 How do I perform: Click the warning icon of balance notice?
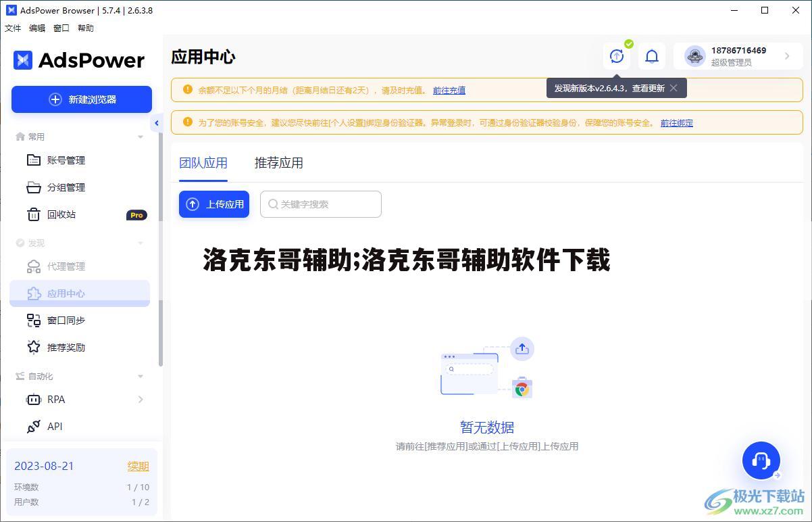(187, 89)
